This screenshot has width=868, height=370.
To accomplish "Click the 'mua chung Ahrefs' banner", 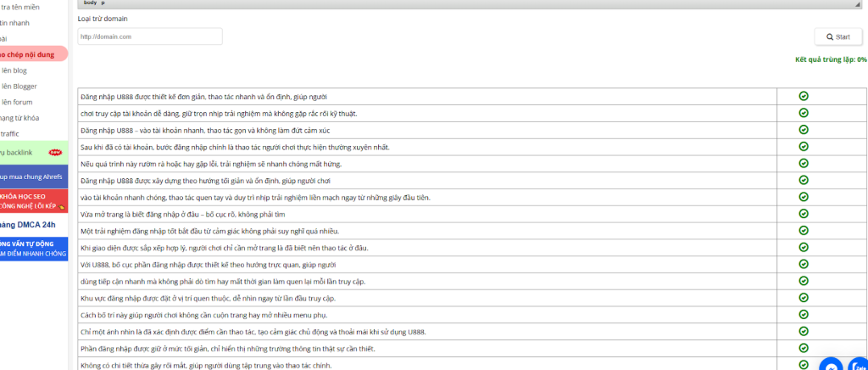I will tap(32, 177).
